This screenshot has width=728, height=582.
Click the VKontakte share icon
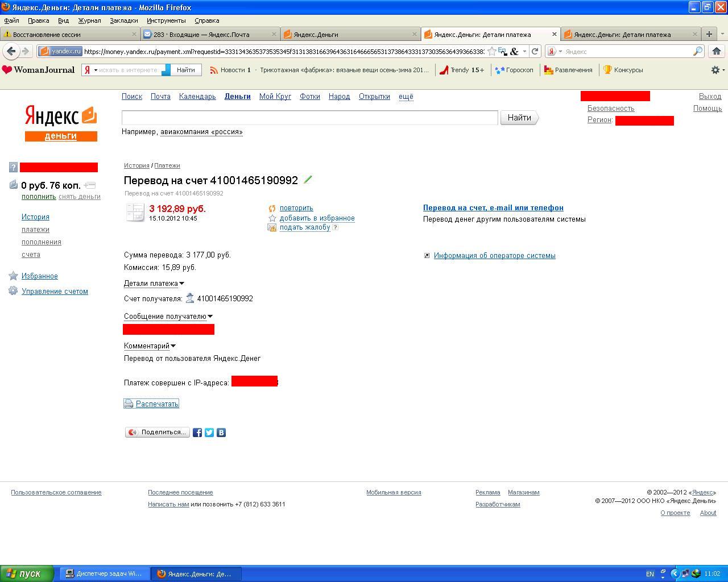221,433
